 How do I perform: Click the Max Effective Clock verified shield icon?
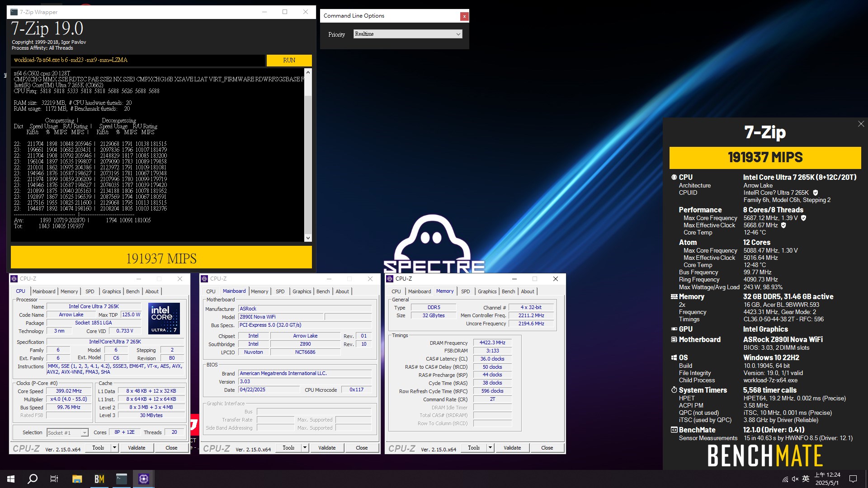(783, 225)
